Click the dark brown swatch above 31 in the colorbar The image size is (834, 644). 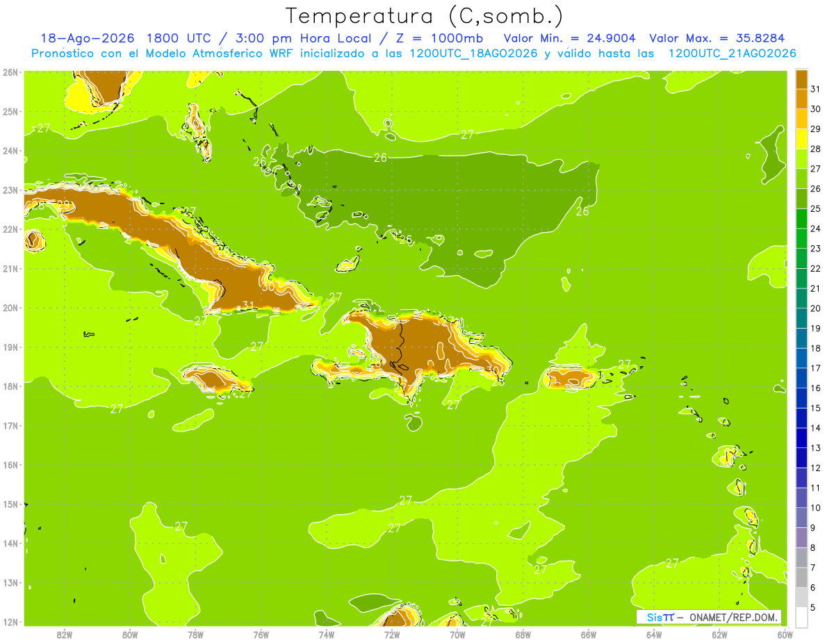pos(801,79)
